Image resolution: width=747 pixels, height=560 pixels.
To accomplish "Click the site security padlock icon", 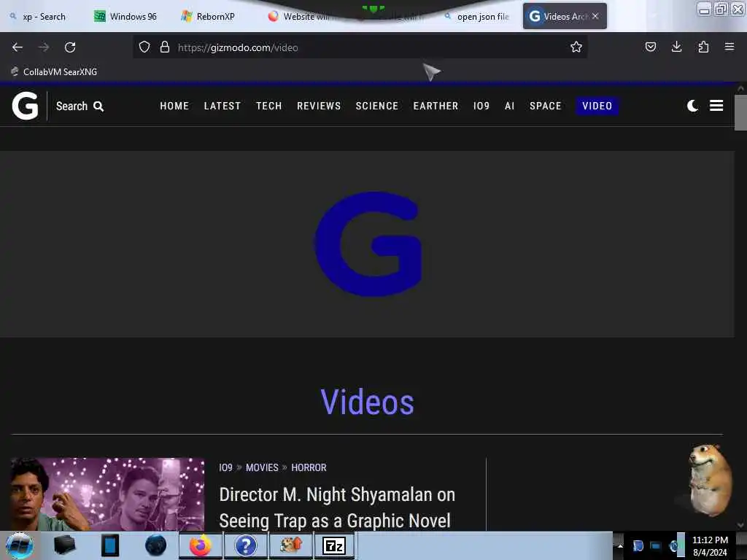I will pos(165,47).
